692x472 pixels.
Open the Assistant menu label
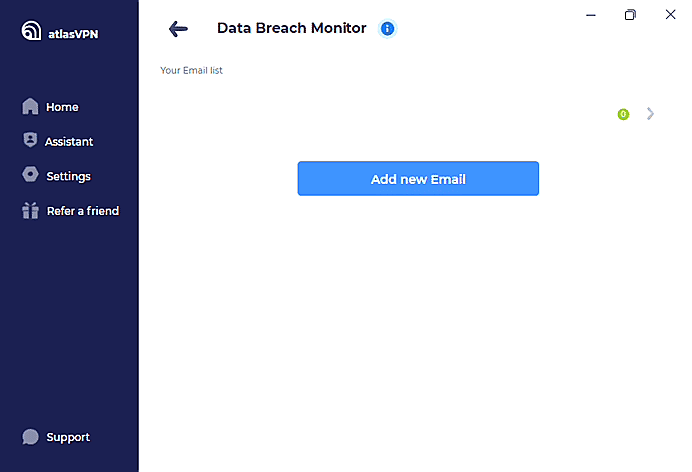pyautogui.click(x=69, y=142)
